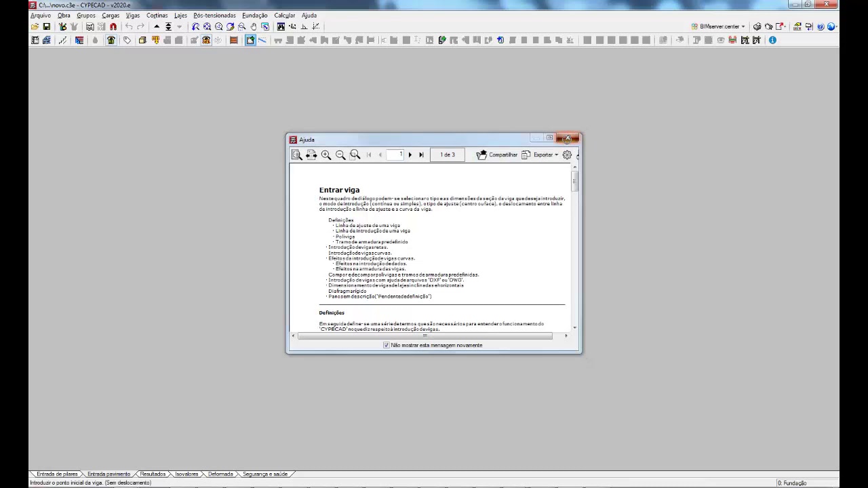
Task: Click the save diskette icon
Action: pyautogui.click(x=47, y=26)
